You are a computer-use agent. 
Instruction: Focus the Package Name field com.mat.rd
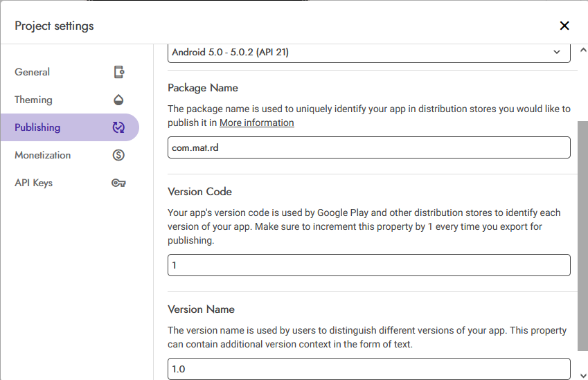(x=369, y=147)
